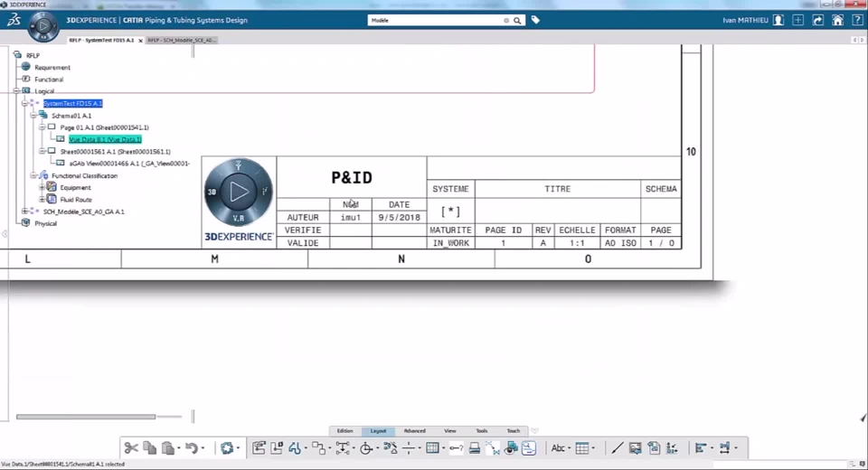
Task: Select aGAb View00001466 A.1 tree item
Action: tap(129, 164)
